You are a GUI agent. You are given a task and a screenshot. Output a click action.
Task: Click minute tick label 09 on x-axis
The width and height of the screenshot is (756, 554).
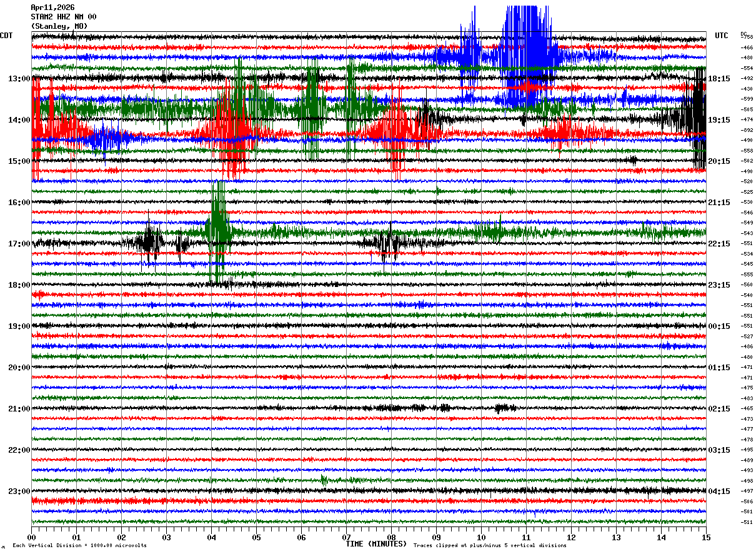pyautogui.click(x=437, y=537)
